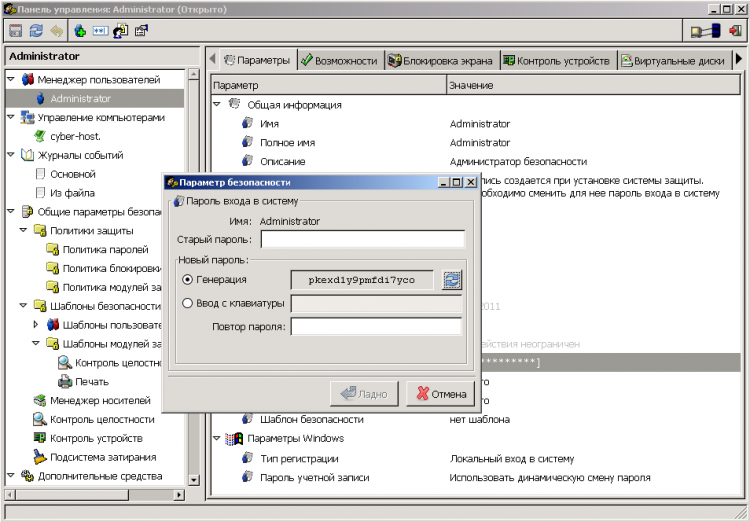Click the tree scroll-down arrow
750x522 pixels.
point(193,480)
